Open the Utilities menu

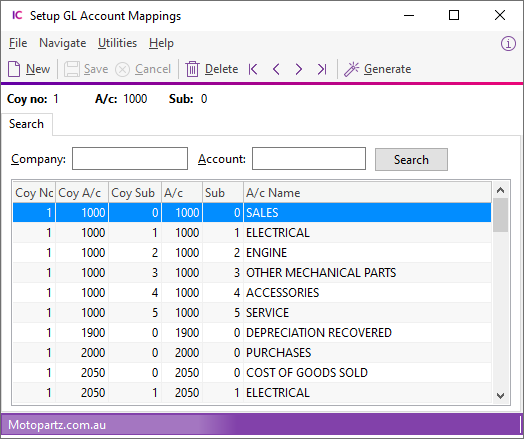pos(117,43)
